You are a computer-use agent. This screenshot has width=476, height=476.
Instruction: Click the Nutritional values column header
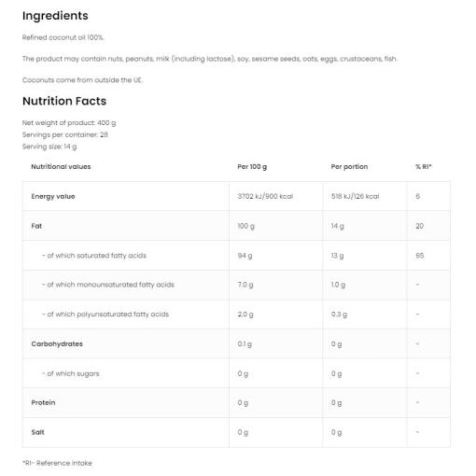tap(61, 167)
